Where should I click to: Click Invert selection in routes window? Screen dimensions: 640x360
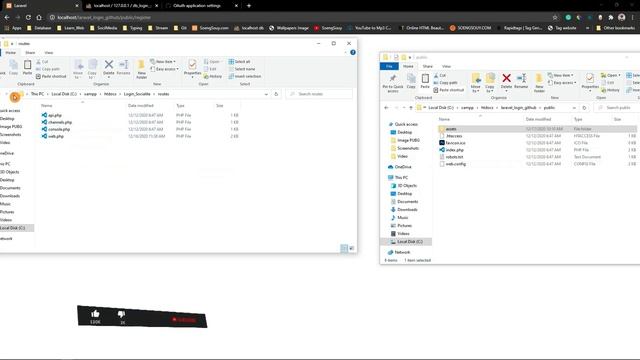pos(244,76)
